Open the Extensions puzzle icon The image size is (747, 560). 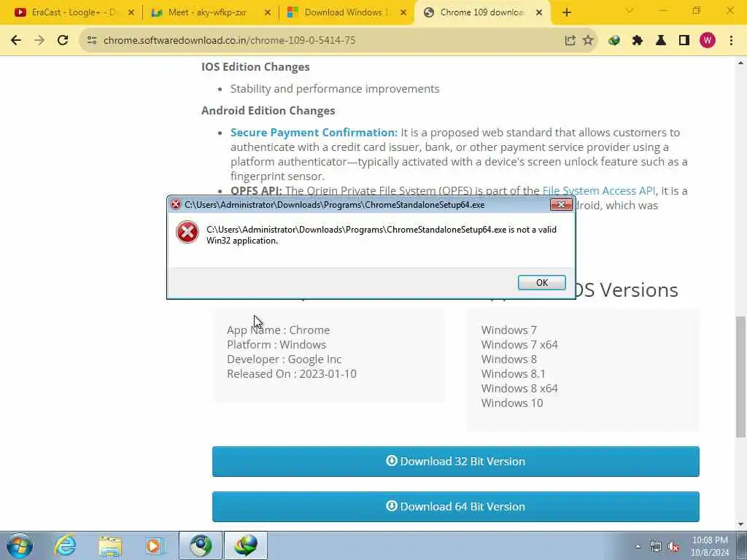point(638,41)
